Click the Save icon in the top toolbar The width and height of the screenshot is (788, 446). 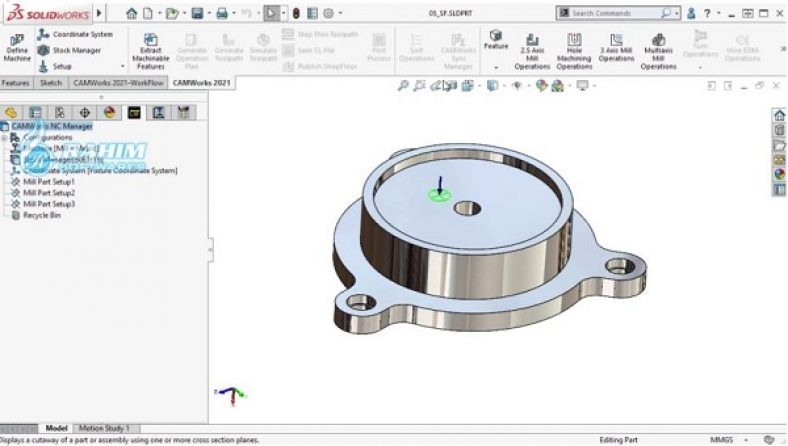197,14
